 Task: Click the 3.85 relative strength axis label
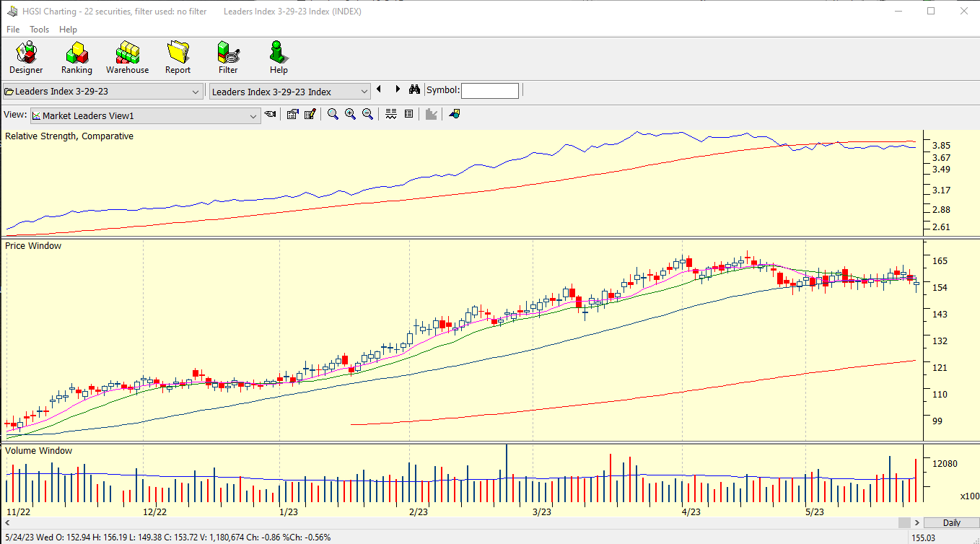point(941,146)
